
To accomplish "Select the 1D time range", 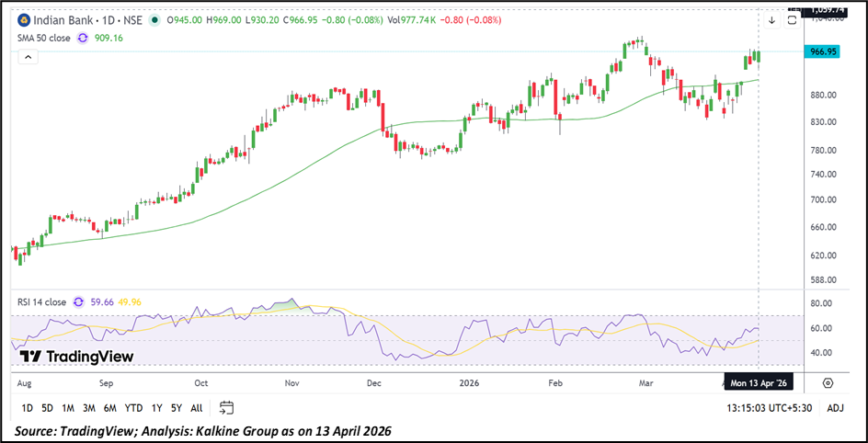I will pos(27,407).
